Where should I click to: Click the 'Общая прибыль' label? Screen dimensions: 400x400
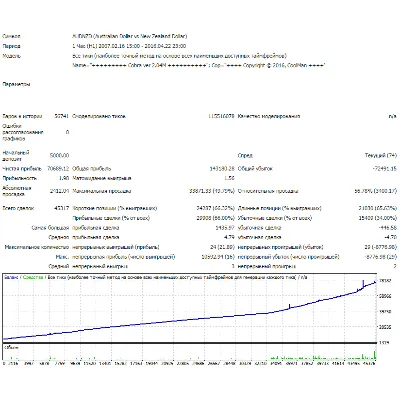(x=92, y=169)
